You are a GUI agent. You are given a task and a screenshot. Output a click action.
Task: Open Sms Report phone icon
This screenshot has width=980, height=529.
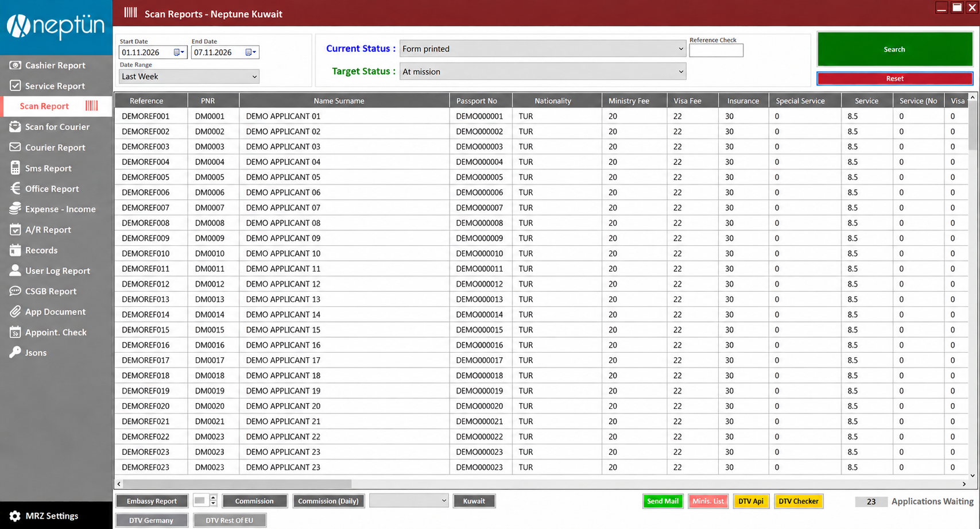(15, 168)
